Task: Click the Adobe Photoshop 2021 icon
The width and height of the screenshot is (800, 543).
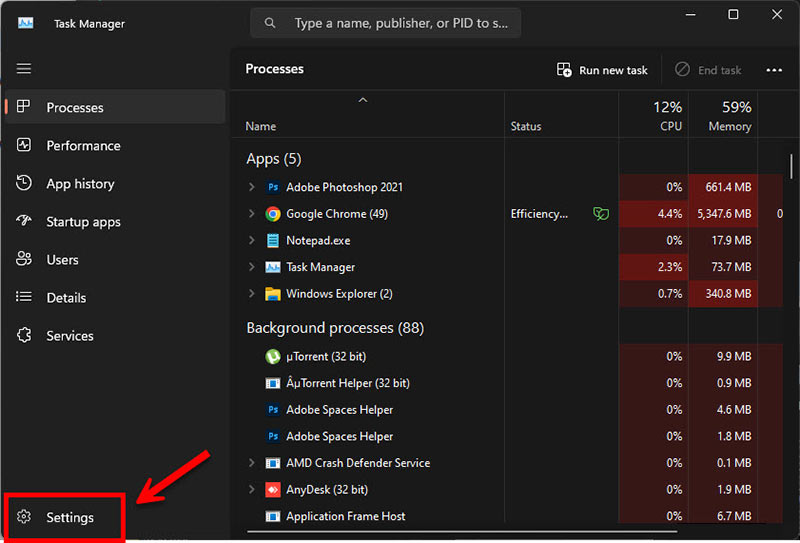Action: (273, 187)
